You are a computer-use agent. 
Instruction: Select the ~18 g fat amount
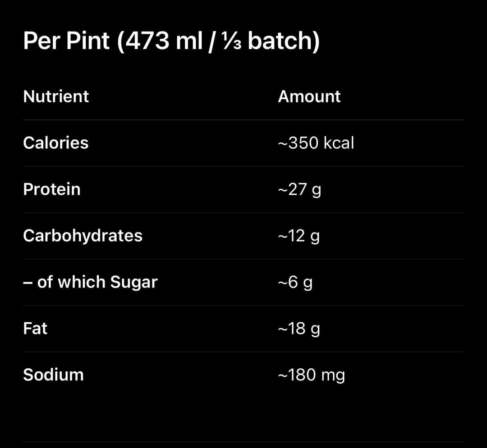[x=299, y=329]
